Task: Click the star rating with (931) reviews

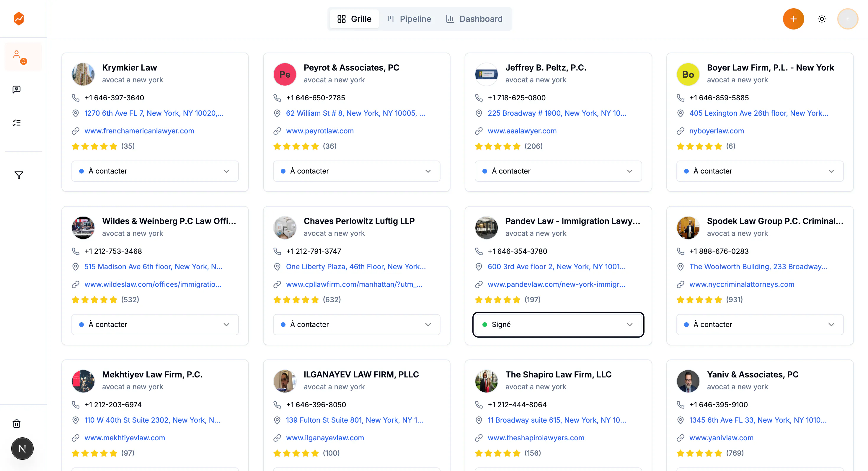Action: coord(709,300)
